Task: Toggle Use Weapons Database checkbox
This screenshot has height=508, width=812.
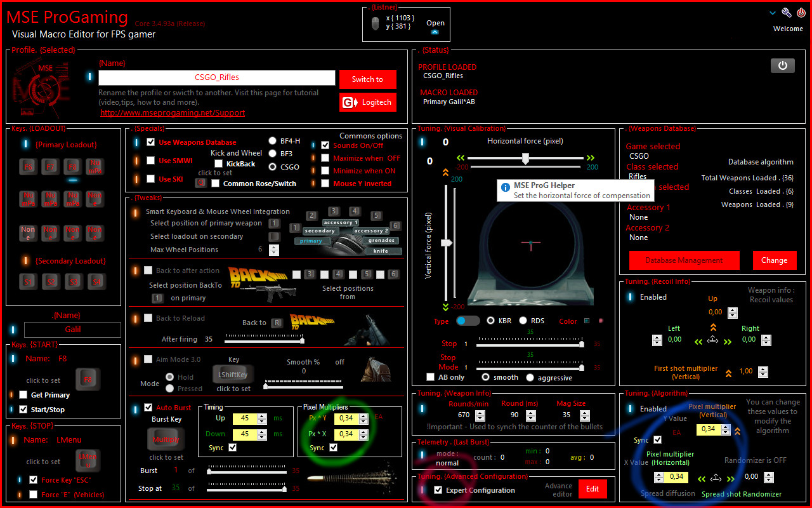Action: 151,142
